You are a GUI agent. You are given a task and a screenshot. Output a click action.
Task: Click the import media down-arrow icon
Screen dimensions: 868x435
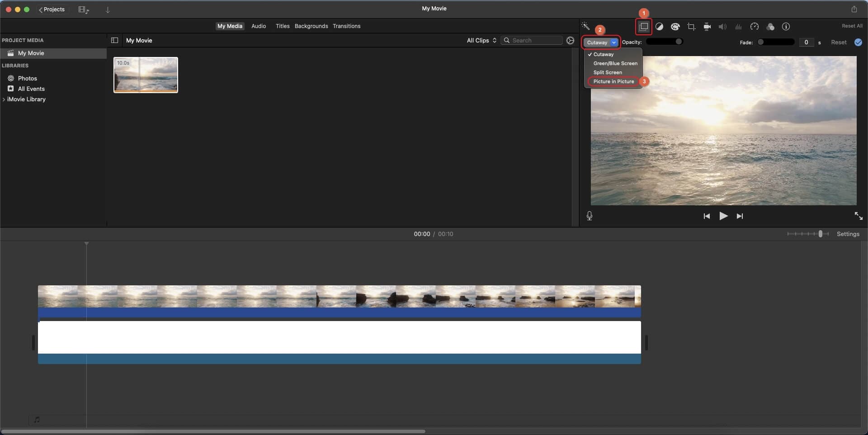pos(108,9)
